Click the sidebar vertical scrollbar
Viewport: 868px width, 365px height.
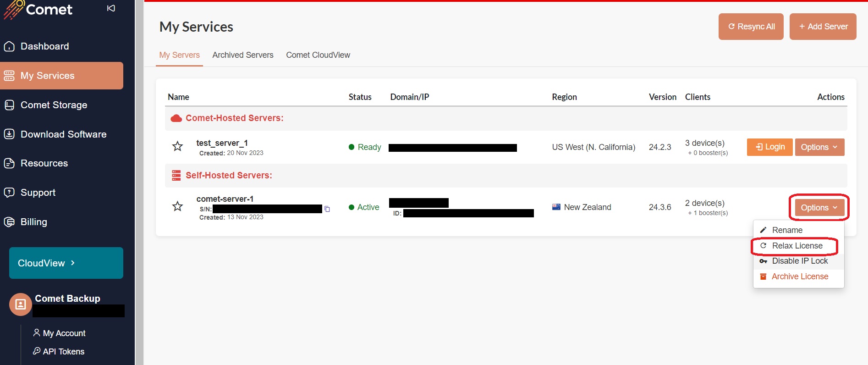(x=139, y=182)
